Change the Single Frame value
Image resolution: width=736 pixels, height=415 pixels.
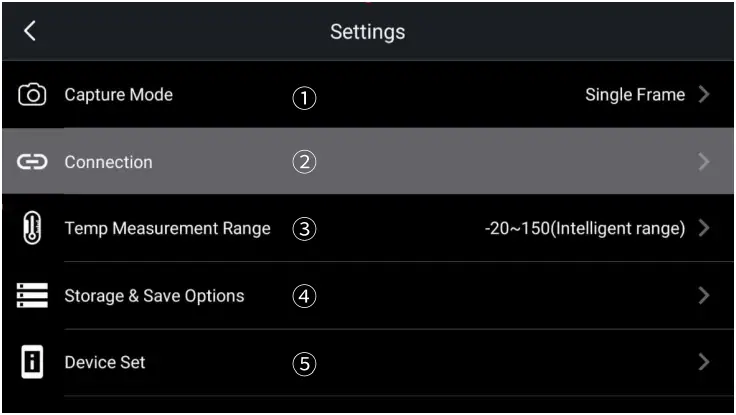[635, 95]
